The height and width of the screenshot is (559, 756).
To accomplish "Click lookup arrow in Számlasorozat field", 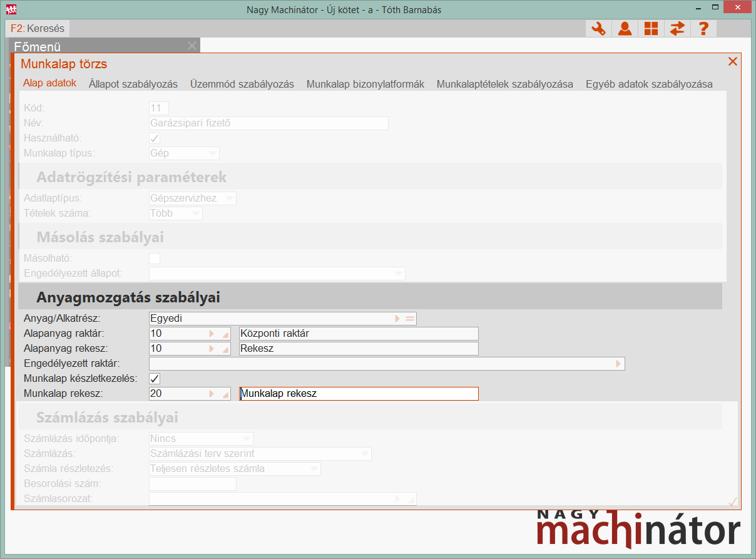I will click(397, 499).
